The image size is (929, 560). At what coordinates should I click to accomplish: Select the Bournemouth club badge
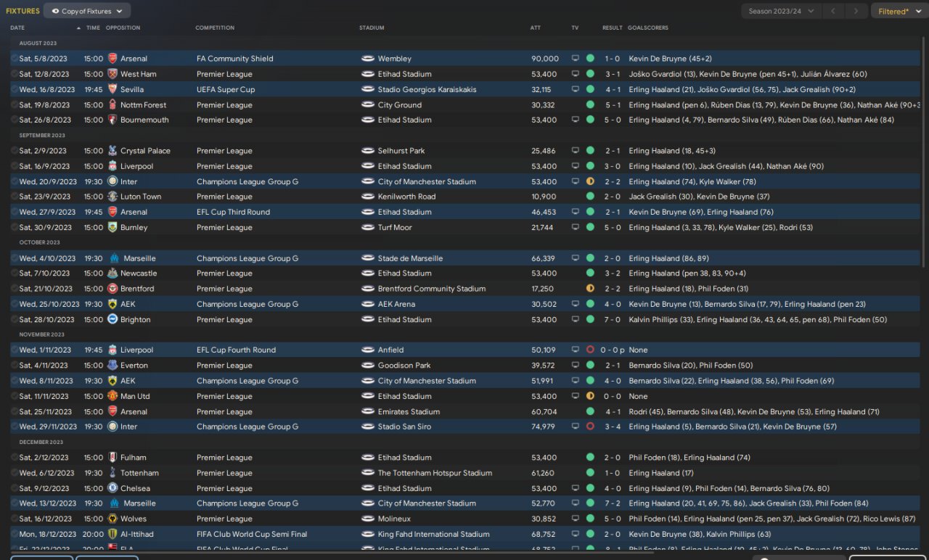pos(112,120)
